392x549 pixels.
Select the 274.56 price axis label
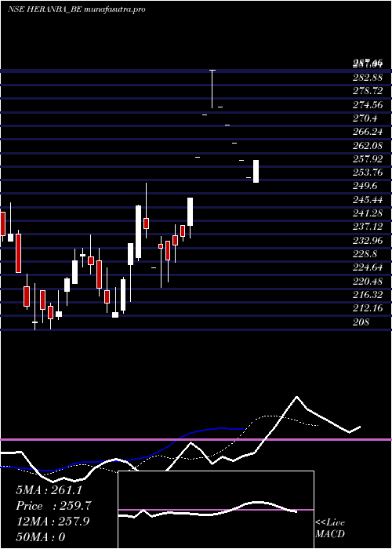pyautogui.click(x=368, y=104)
